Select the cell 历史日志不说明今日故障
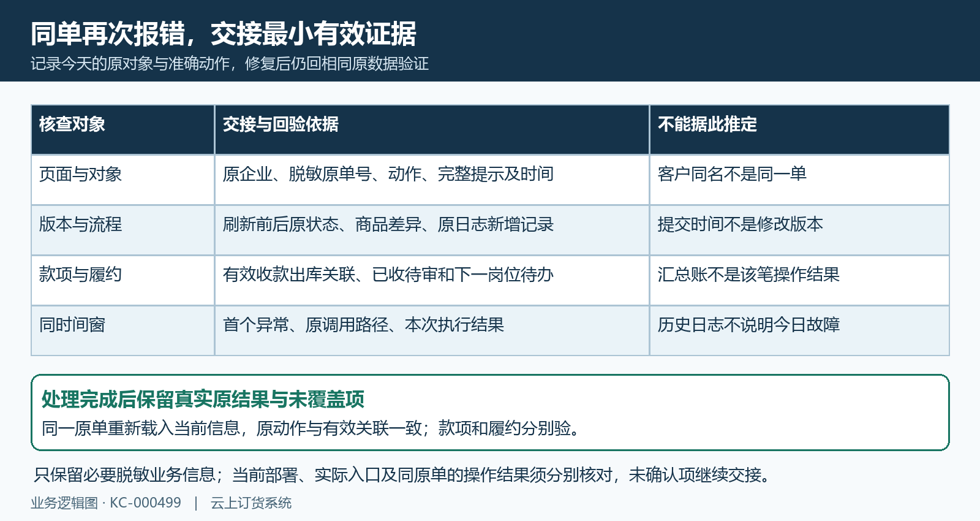 tap(799, 331)
